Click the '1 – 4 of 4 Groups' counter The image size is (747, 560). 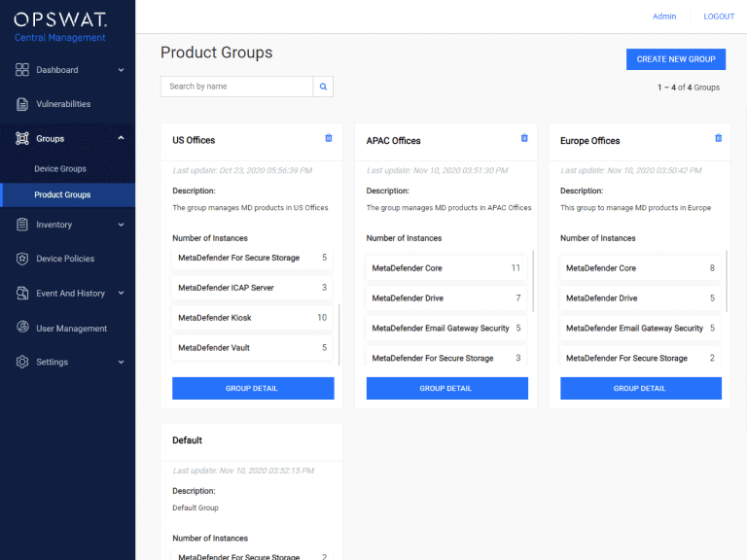[689, 87]
